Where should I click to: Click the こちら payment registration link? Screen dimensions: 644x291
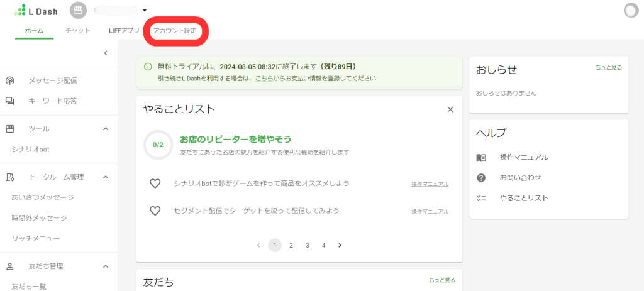point(264,78)
